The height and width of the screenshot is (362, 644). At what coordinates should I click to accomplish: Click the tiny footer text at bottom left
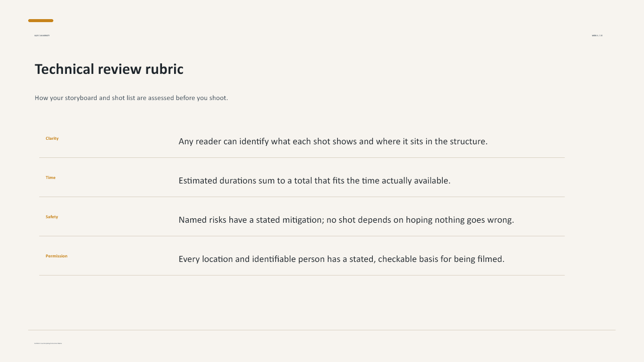pyautogui.click(x=48, y=343)
